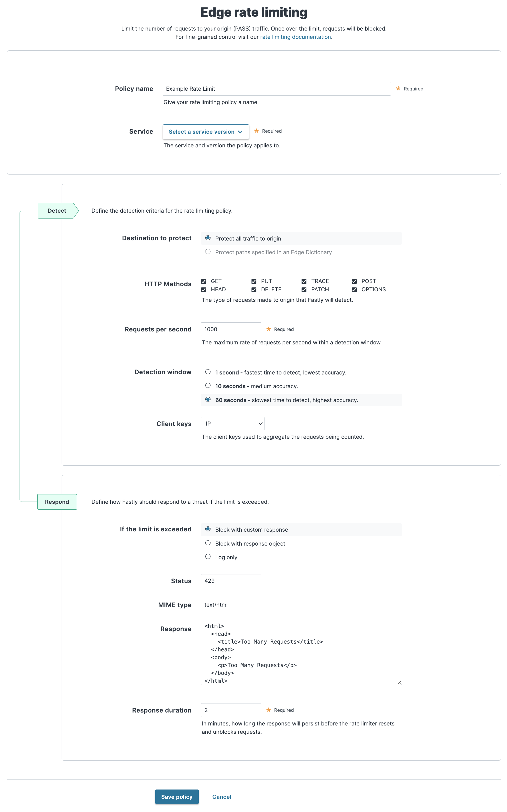
Task: Open the rate limiting documentation link
Action: tap(295, 37)
